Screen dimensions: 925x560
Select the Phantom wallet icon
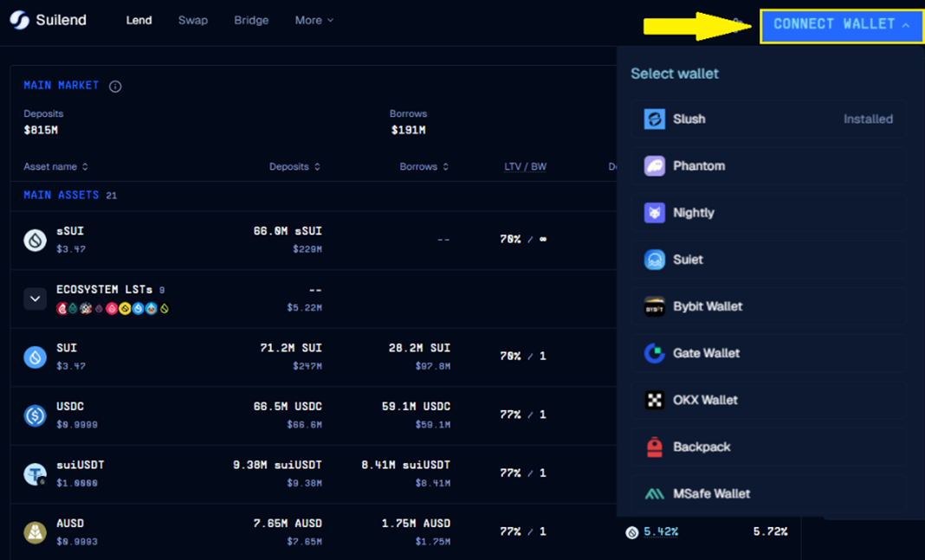[655, 166]
